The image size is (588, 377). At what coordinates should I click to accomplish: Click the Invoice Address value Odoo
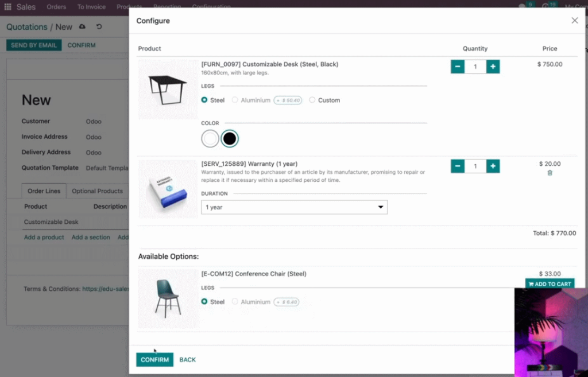click(x=94, y=137)
